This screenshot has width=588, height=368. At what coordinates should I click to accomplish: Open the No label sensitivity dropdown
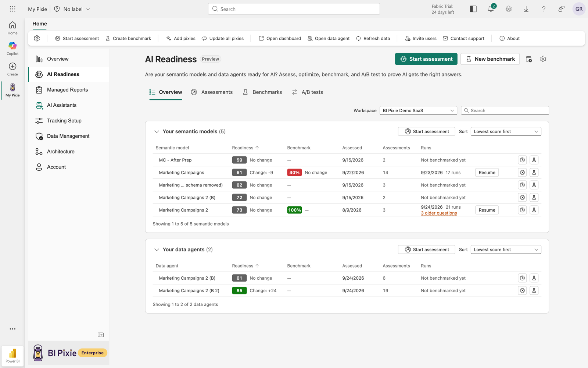point(72,9)
